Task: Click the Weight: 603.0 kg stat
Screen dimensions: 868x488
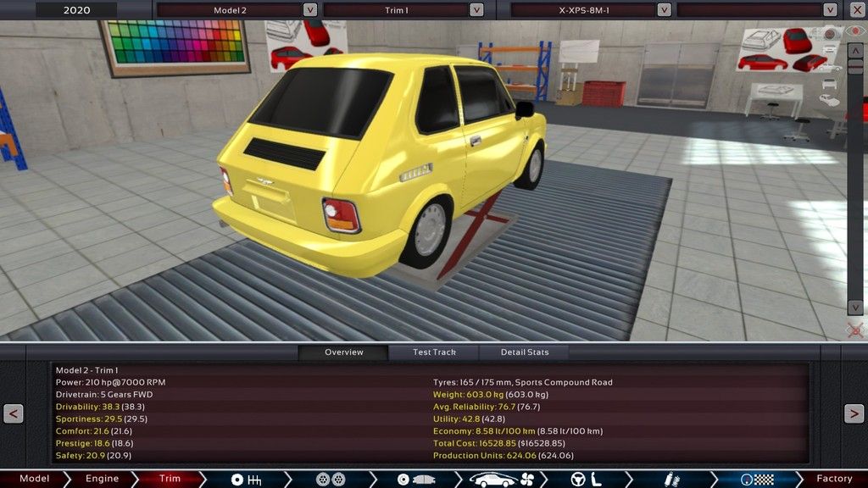Action: (491, 395)
